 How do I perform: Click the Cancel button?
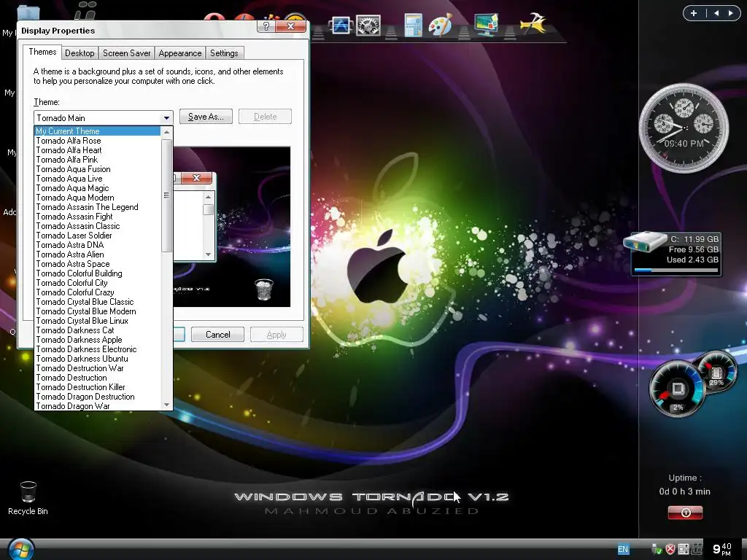pyautogui.click(x=217, y=334)
